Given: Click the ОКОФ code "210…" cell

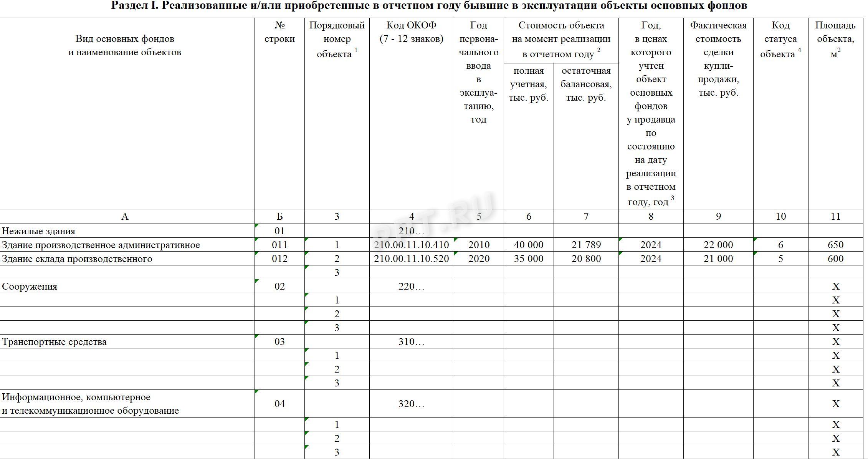Looking at the screenshot, I should 412,231.
